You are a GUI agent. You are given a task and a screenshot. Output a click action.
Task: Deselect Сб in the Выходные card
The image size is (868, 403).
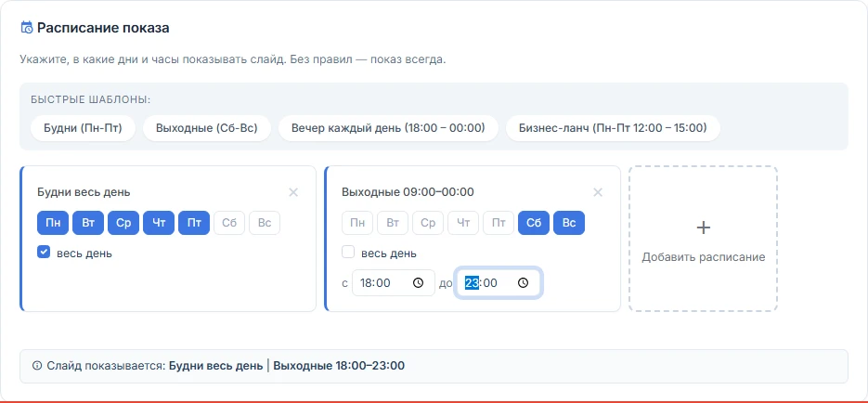pos(534,223)
